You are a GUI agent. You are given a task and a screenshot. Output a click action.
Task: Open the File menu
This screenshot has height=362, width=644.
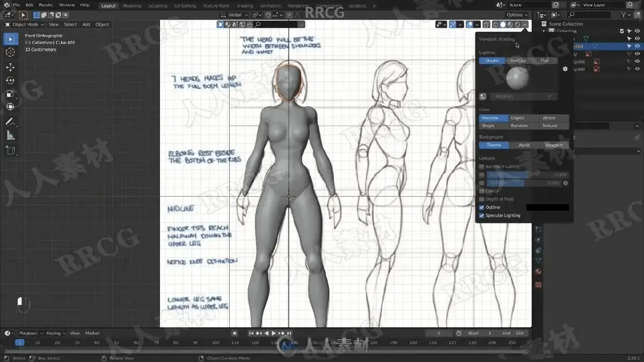16,5
